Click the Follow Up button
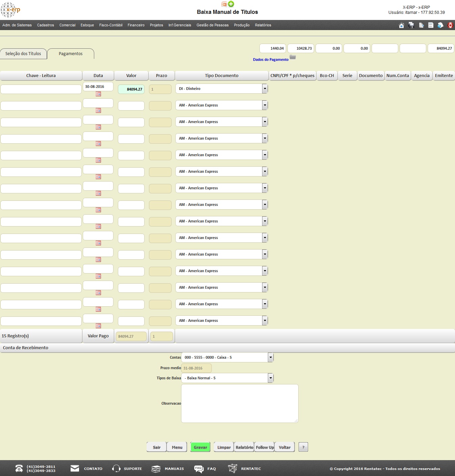 265,447
